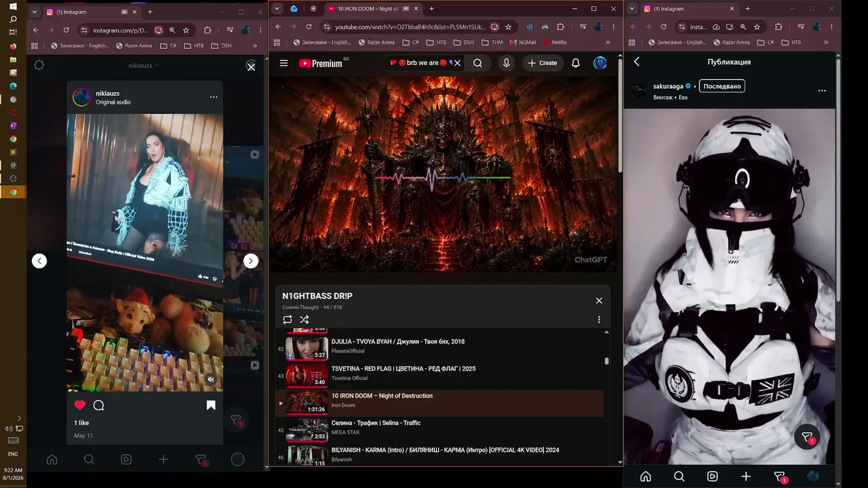Close the Instagram post overlay

pos(251,67)
